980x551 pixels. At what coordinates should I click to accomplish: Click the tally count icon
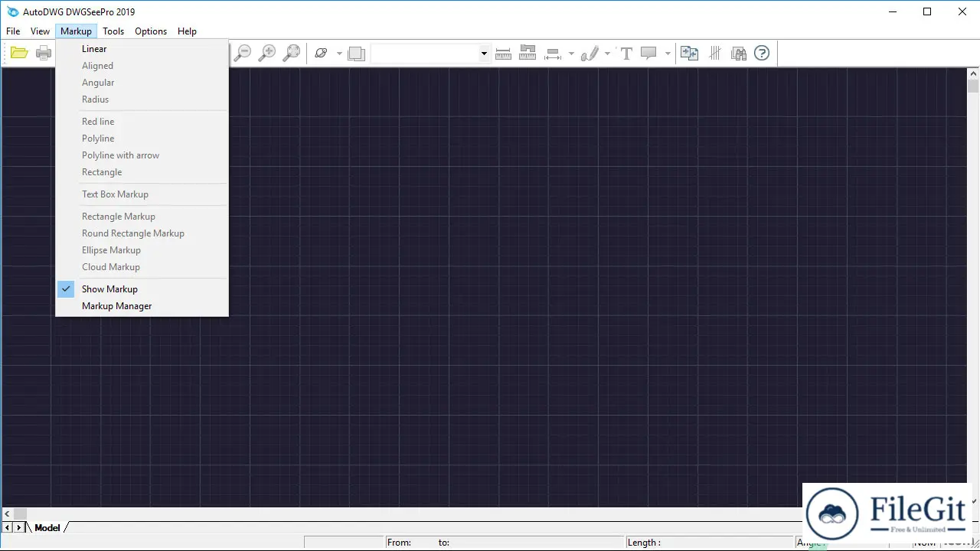(x=715, y=53)
